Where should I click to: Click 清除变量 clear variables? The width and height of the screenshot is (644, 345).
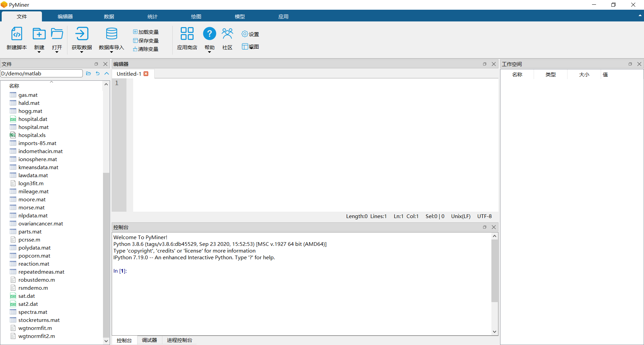pos(146,49)
